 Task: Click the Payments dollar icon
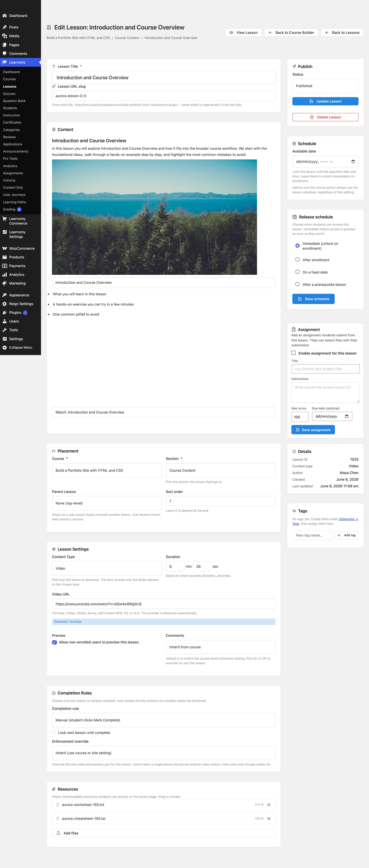(5, 266)
